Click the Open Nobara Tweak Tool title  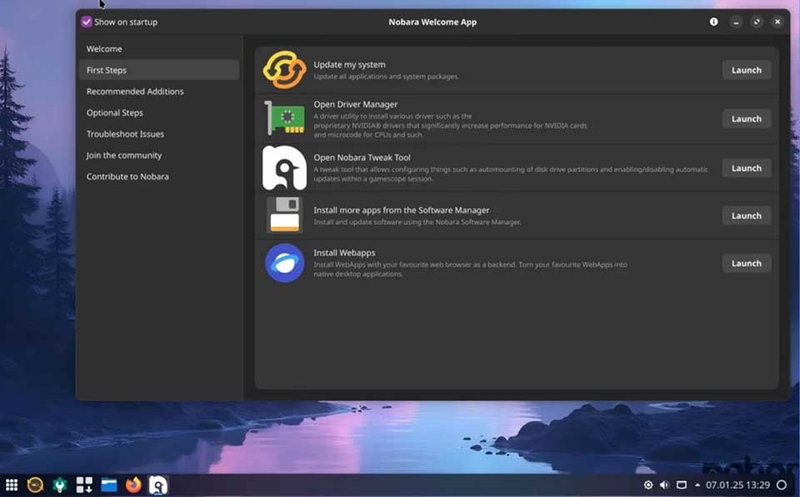click(362, 158)
